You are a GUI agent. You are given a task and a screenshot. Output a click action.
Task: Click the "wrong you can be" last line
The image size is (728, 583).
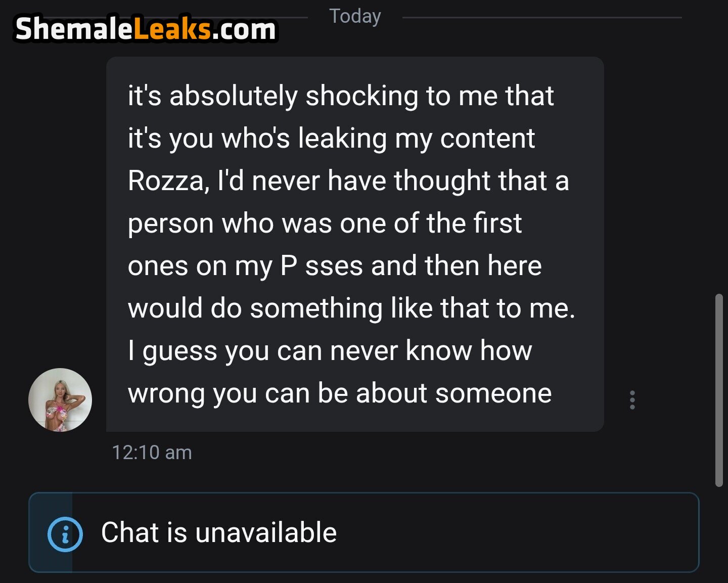coord(339,393)
